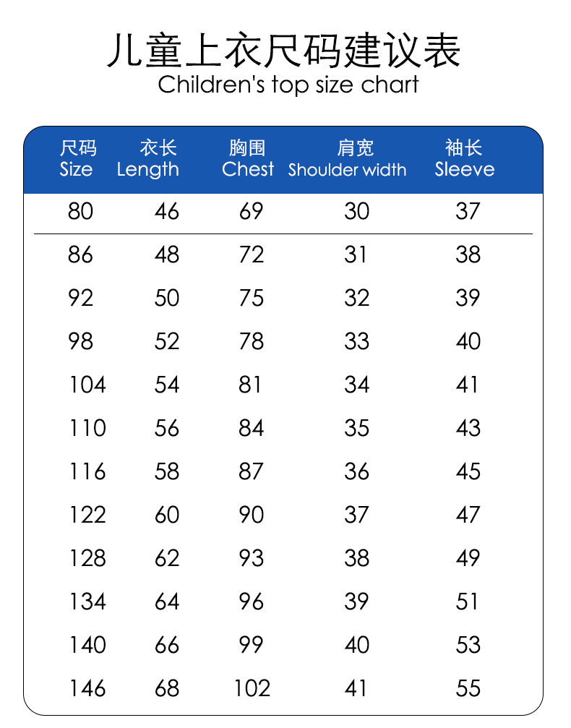This screenshot has width=571, height=728.
Task: Select the Sleeve column header
Action: click(x=465, y=160)
